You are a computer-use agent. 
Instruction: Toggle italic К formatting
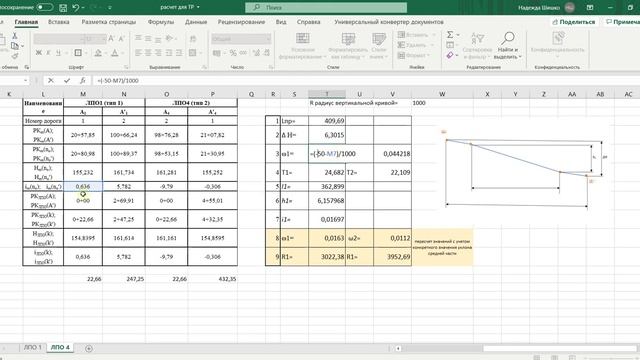point(48,53)
